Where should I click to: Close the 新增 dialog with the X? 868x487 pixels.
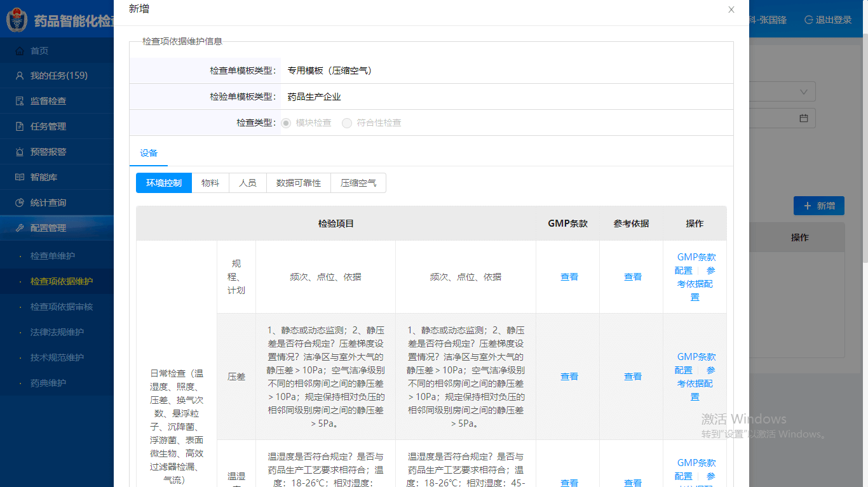[x=731, y=10]
